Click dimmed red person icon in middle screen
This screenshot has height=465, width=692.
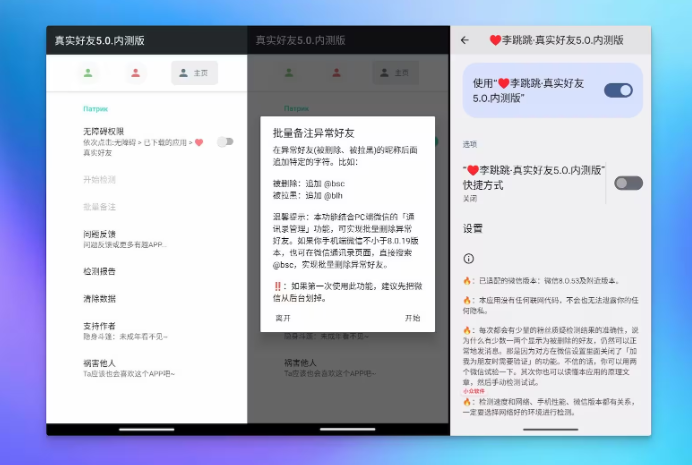336,73
